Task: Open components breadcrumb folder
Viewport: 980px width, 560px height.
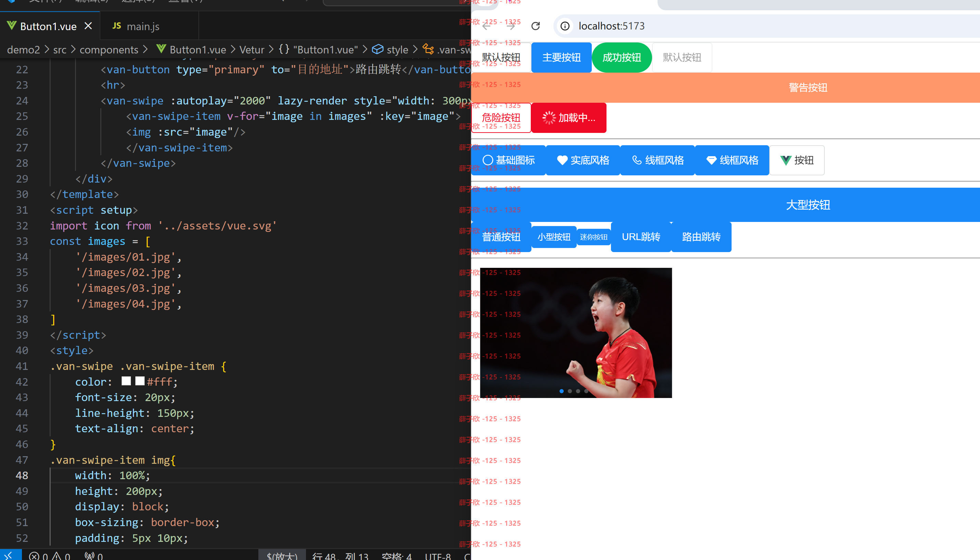Action: click(109, 50)
